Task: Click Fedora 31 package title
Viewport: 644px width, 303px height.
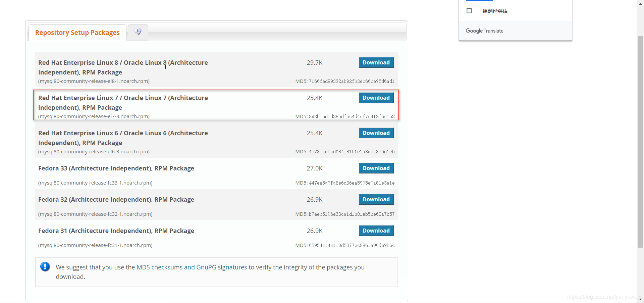Action: [116, 231]
